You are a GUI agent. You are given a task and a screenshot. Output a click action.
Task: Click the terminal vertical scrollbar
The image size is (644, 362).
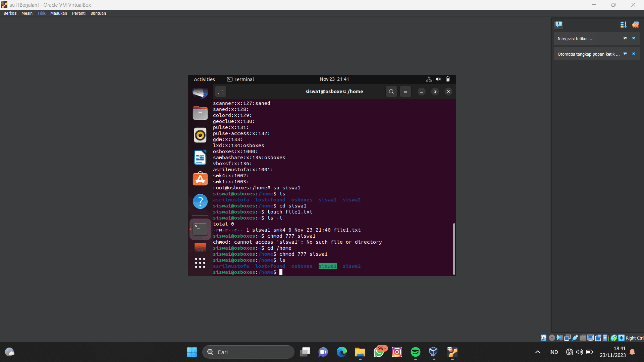pyautogui.click(x=454, y=249)
